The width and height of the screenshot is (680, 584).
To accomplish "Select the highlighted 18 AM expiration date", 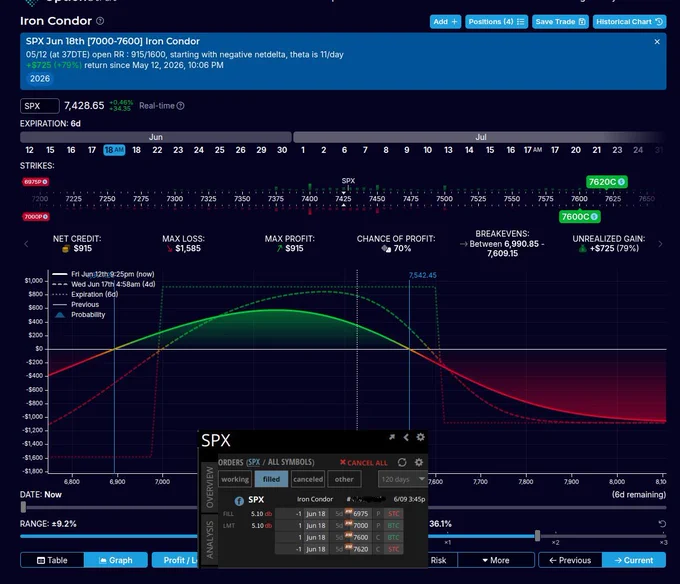I will pos(114,150).
